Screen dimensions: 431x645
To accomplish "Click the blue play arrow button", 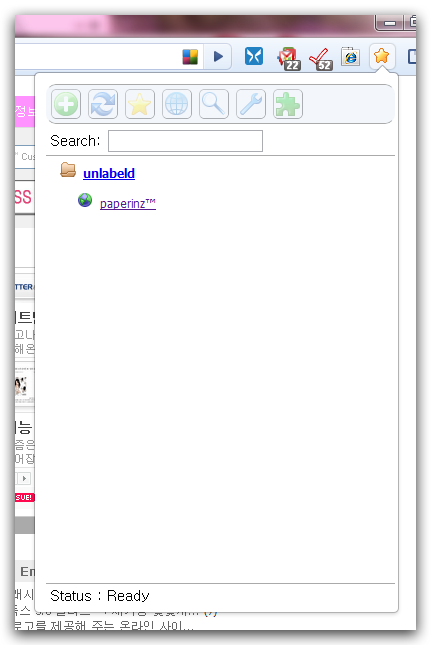I will (x=218, y=56).
